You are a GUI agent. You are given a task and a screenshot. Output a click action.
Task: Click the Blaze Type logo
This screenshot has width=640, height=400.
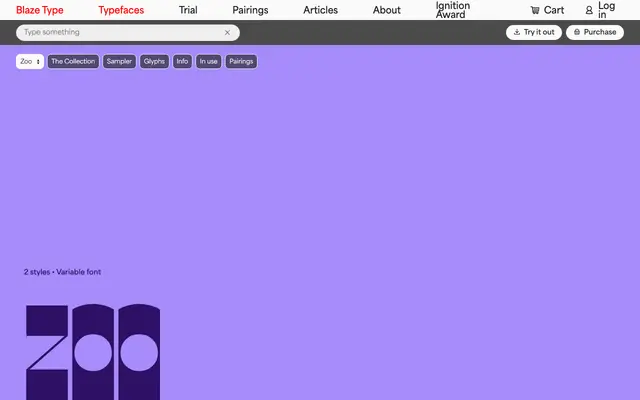tap(40, 10)
